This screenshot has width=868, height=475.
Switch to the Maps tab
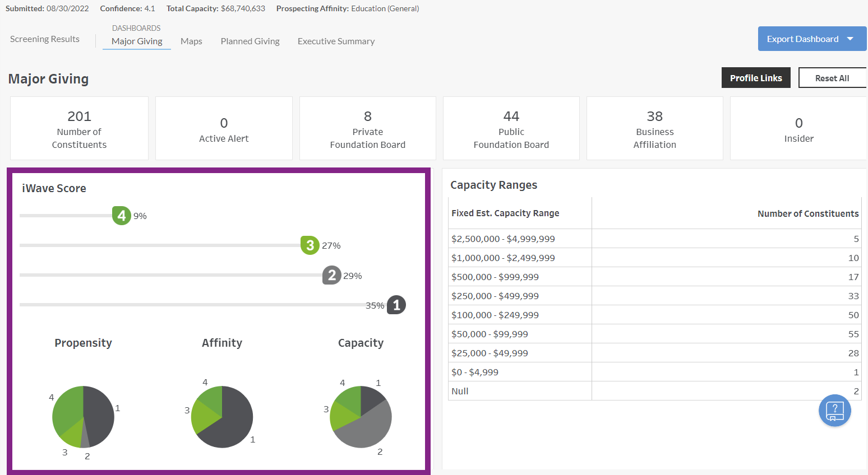(191, 41)
